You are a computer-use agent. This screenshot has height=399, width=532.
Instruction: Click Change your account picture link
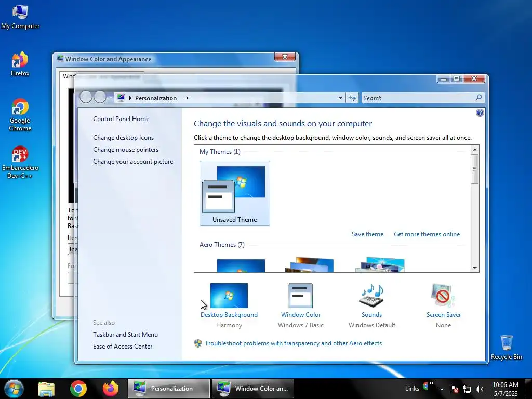(133, 162)
